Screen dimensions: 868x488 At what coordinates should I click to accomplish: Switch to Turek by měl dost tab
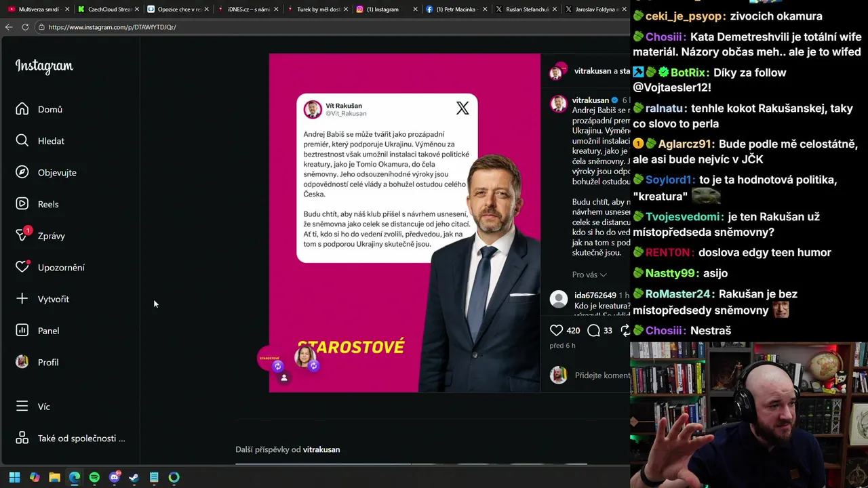click(x=315, y=9)
